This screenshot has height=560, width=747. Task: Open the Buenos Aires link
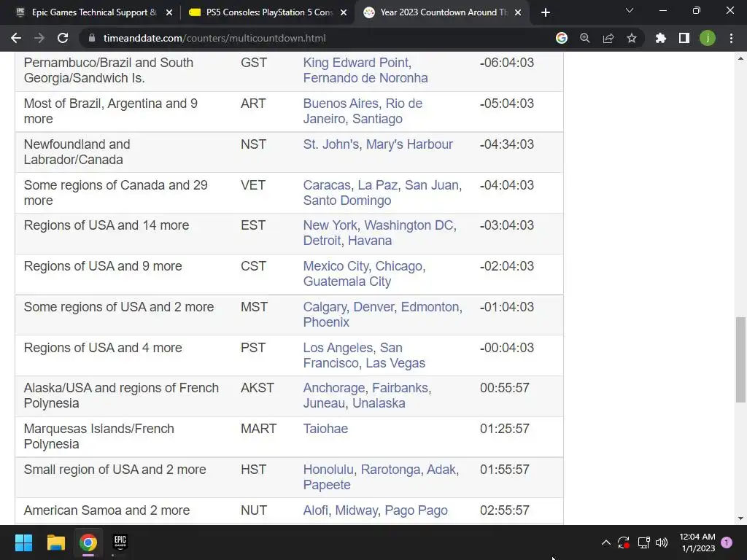click(x=341, y=104)
